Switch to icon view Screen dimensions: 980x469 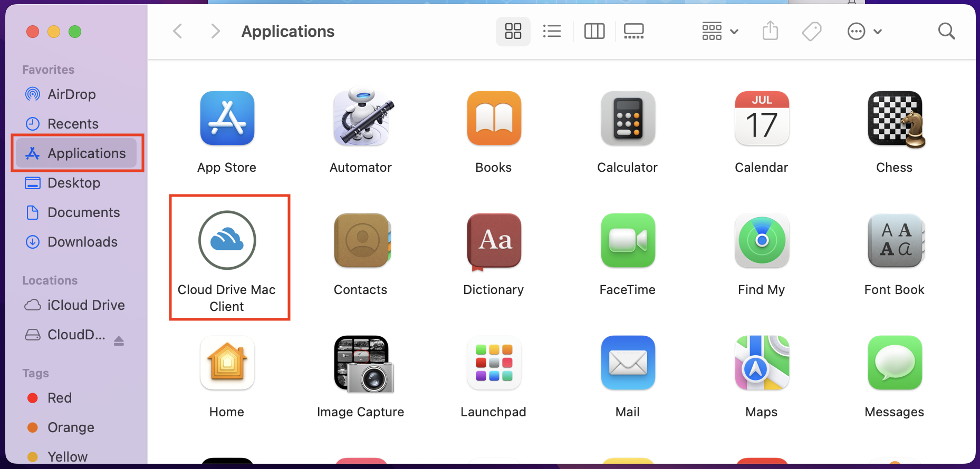coord(513,31)
